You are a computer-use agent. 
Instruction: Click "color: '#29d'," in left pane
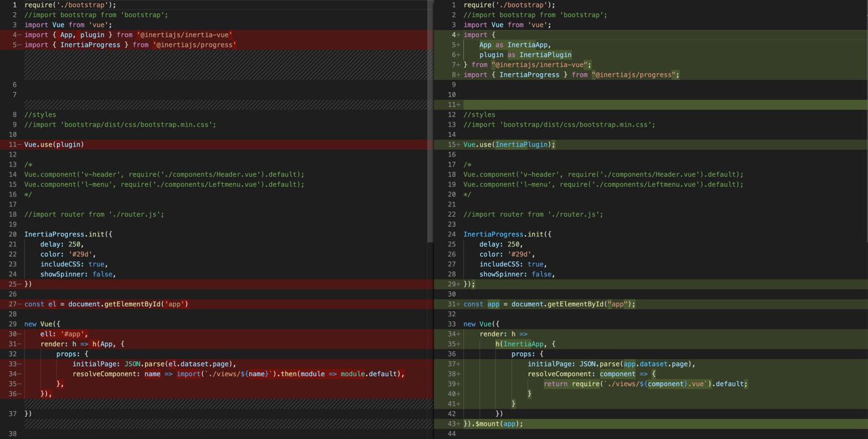tap(68, 254)
